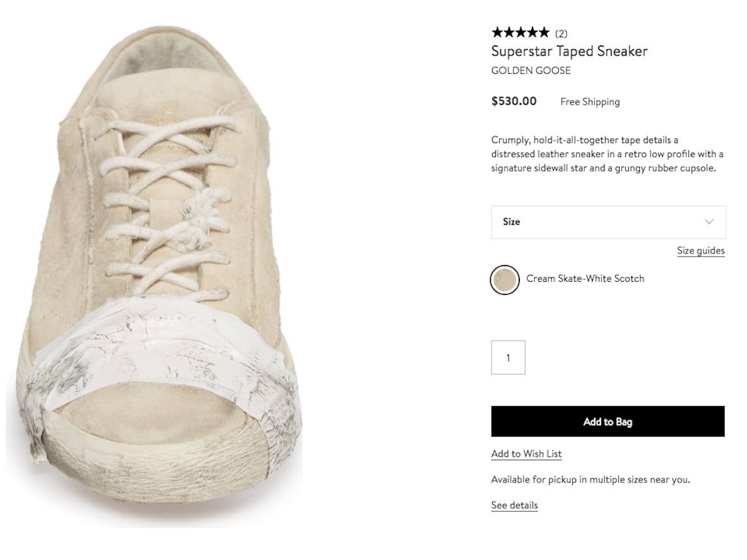
Task: Click the $530.00 price
Action: [514, 101]
